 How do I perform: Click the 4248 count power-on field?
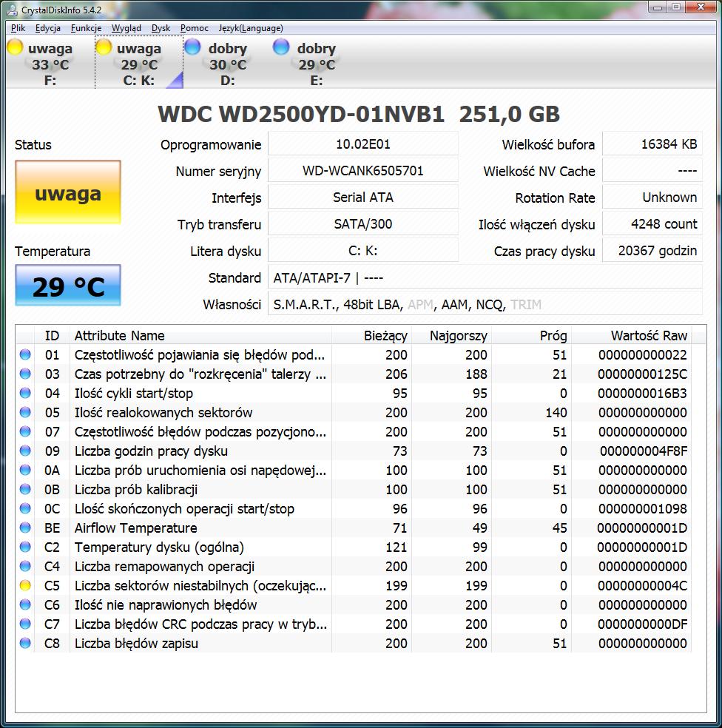click(652, 223)
